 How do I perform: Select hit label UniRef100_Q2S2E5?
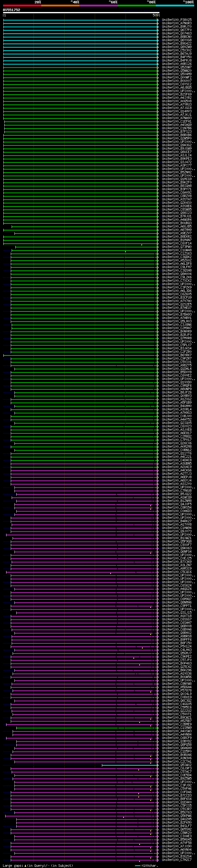pyautogui.click(x=177, y=305)
